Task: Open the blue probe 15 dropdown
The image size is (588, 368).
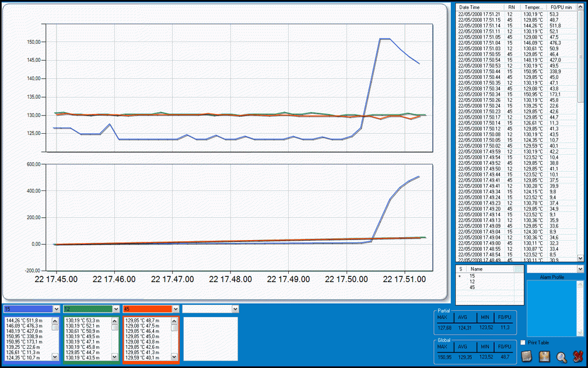Action: click(57, 308)
